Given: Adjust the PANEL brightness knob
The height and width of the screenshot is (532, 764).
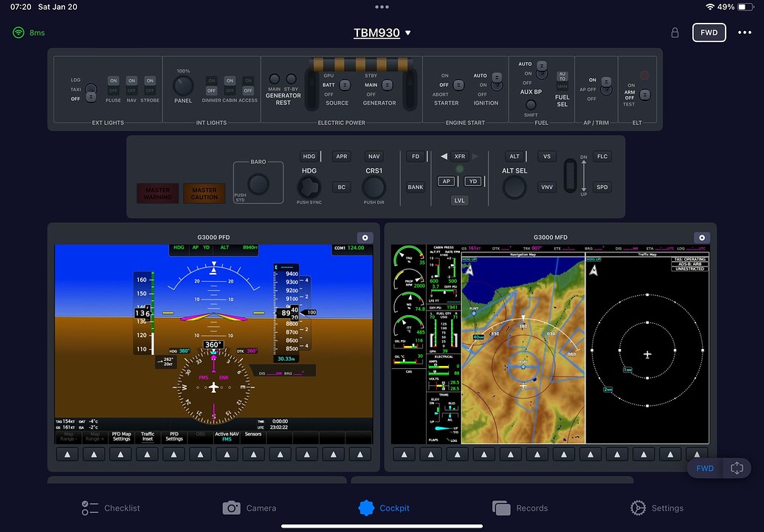Looking at the screenshot, I should tap(182, 87).
